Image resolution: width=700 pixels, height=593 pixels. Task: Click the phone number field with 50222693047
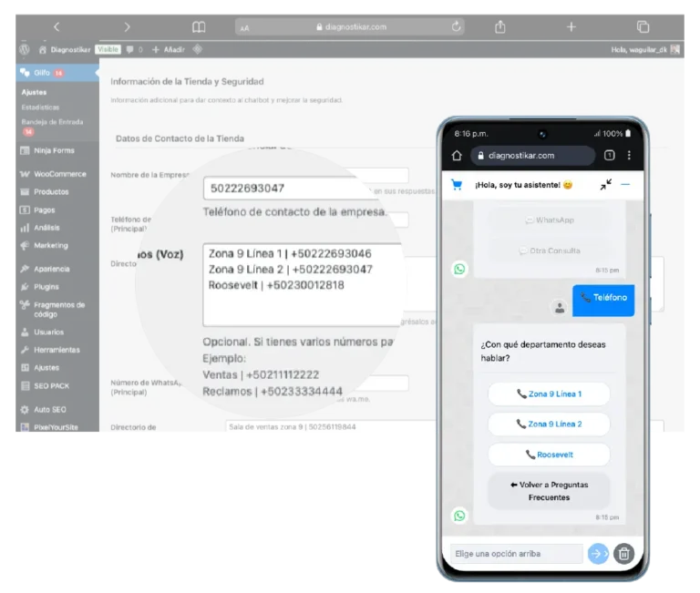click(290, 189)
